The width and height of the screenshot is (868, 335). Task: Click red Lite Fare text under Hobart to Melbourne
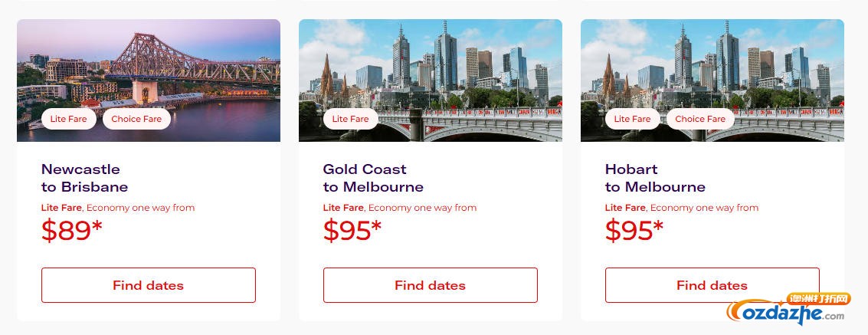[625, 208]
